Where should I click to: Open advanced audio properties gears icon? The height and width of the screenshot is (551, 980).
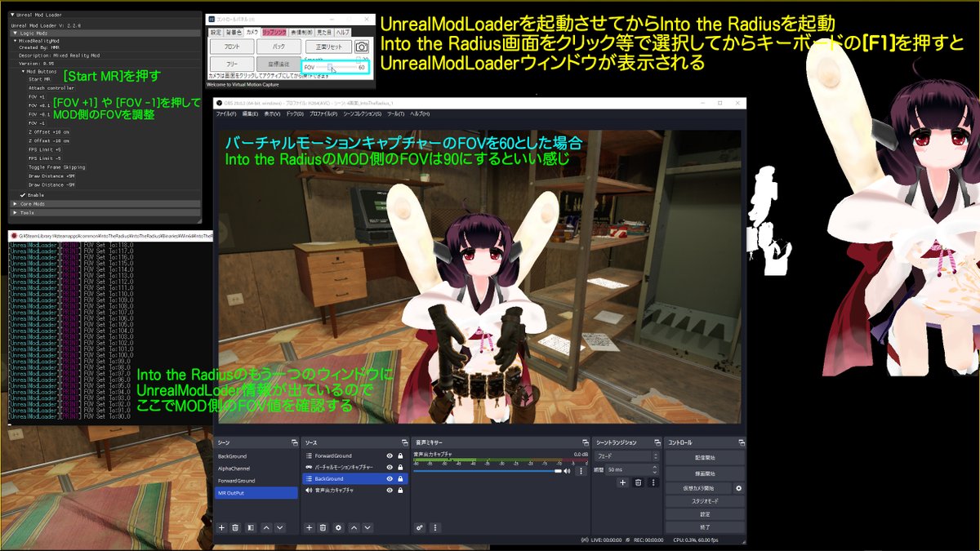[420, 528]
